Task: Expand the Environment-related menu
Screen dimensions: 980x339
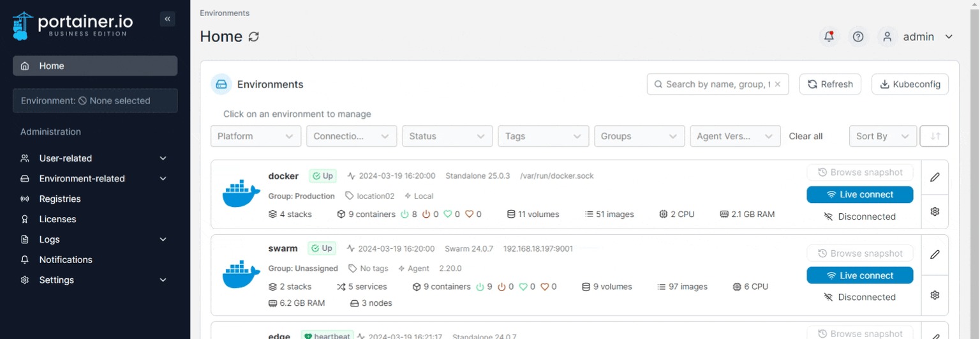Action: (94, 179)
